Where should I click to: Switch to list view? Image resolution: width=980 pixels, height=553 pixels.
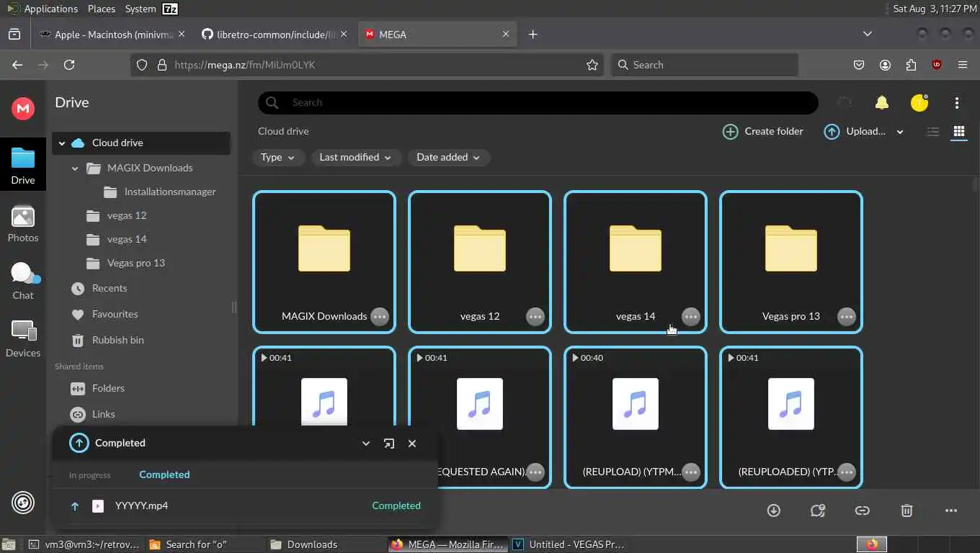(933, 132)
